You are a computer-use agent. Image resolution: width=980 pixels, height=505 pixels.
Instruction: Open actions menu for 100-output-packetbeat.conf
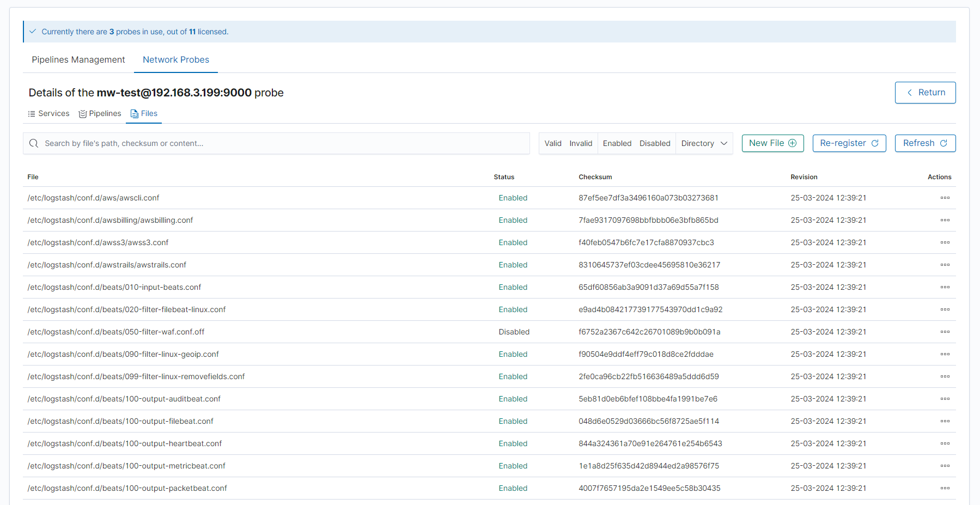pyautogui.click(x=945, y=488)
